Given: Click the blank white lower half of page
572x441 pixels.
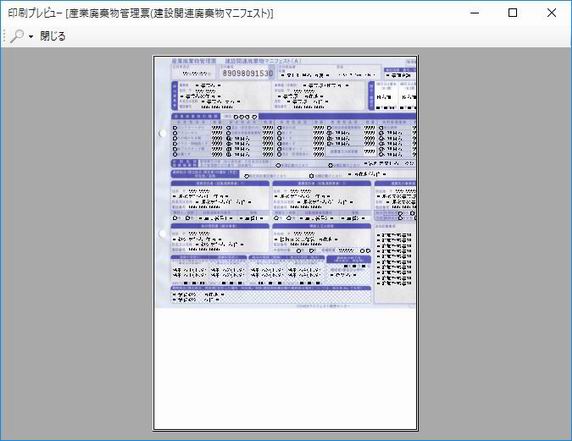Looking at the screenshot, I should [285, 368].
